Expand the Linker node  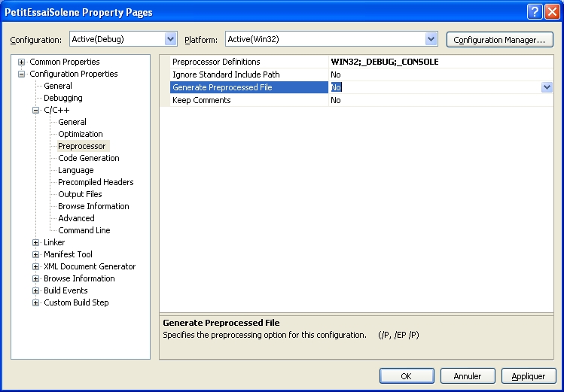pyautogui.click(x=35, y=242)
